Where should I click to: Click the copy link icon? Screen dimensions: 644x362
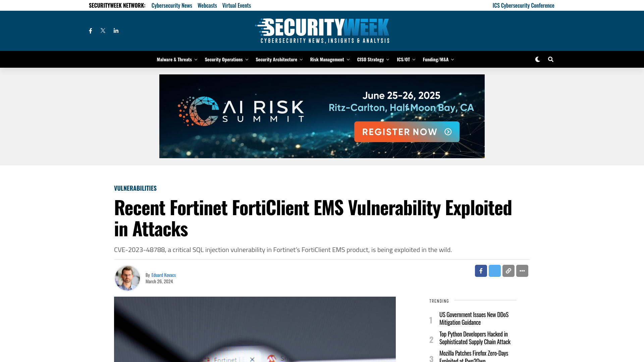pos(508,270)
